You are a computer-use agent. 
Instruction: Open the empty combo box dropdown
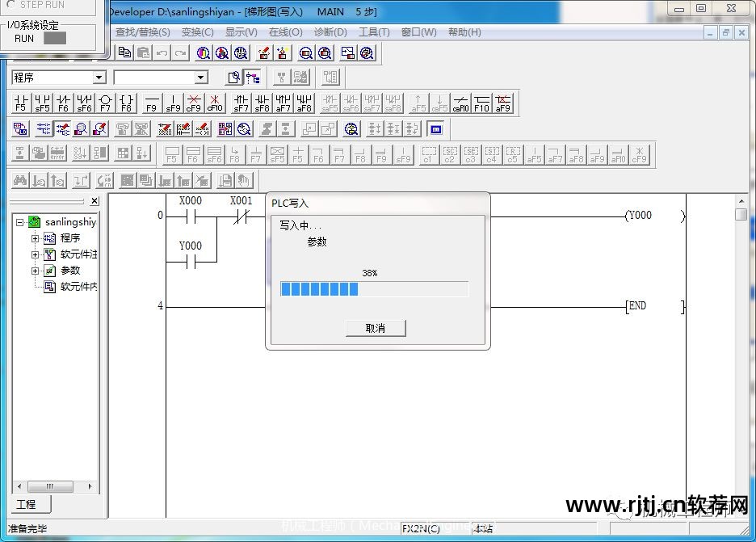tap(201, 78)
